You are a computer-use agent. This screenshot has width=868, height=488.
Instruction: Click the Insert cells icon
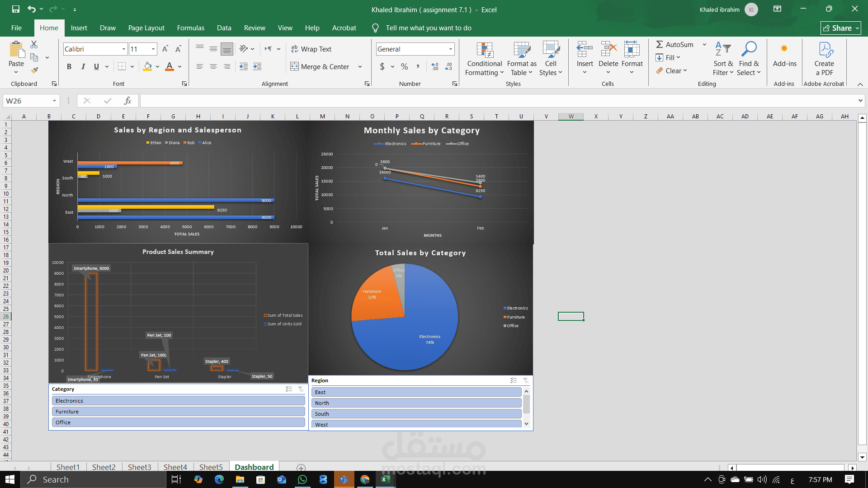(x=585, y=49)
